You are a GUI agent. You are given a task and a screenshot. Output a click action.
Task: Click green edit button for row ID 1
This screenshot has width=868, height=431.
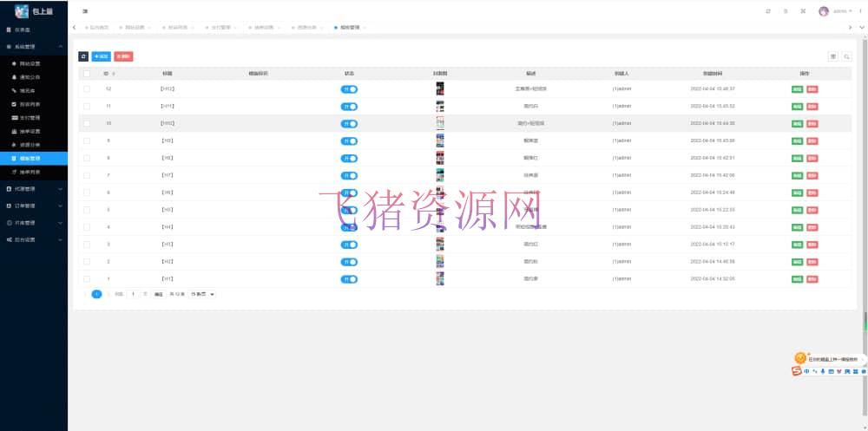(797, 279)
